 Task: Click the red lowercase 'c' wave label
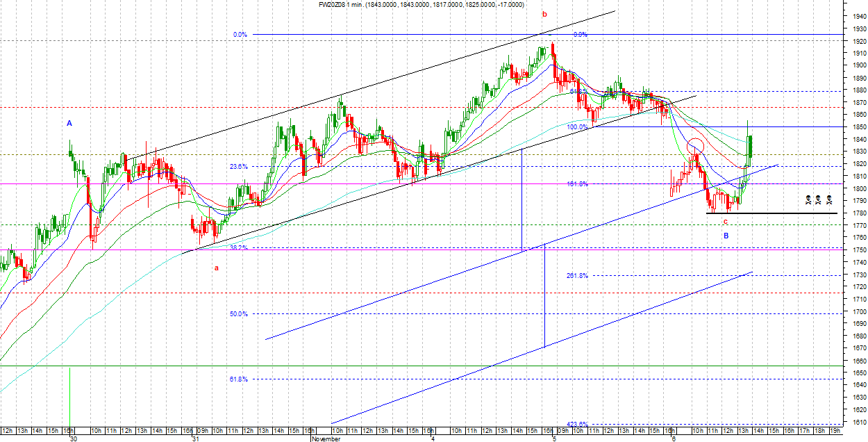coord(725,222)
